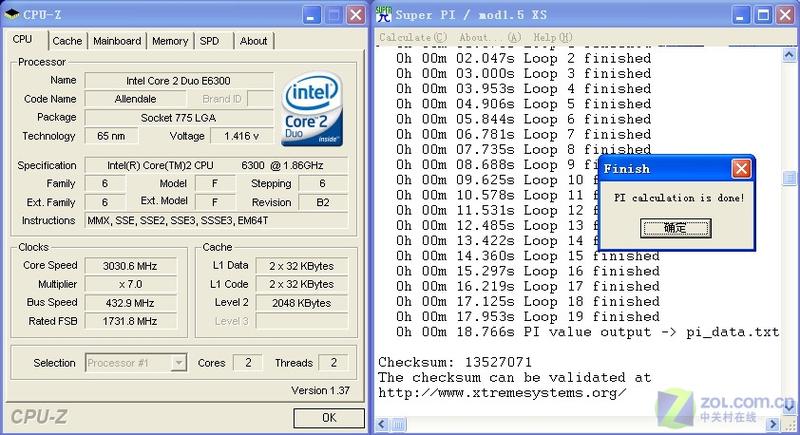The image size is (800, 435).
Task: Open the About menu in Super PI
Action: click(x=490, y=37)
